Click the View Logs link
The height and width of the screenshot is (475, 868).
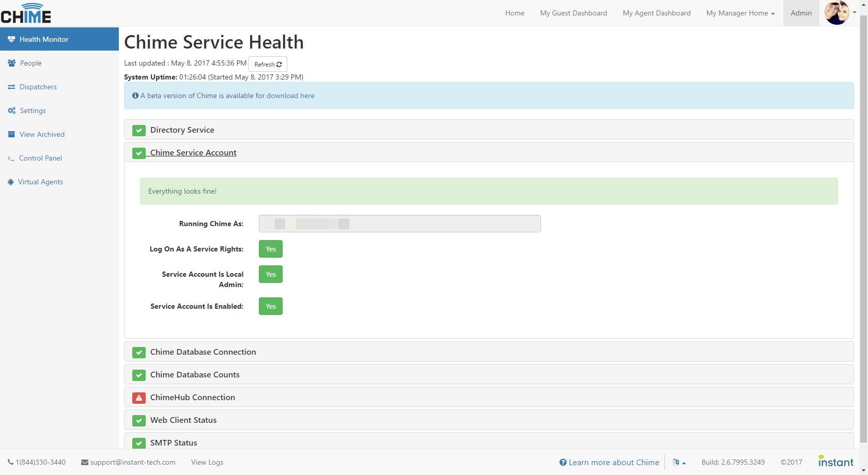click(207, 462)
